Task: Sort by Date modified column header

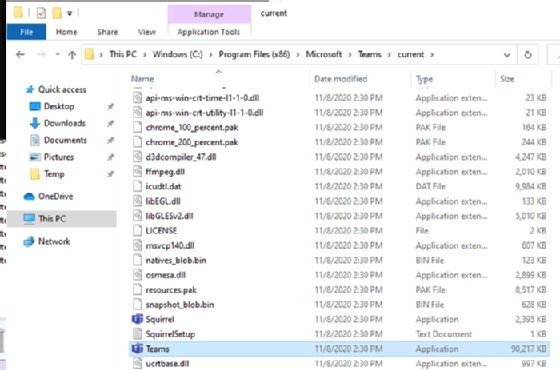Action: click(340, 79)
